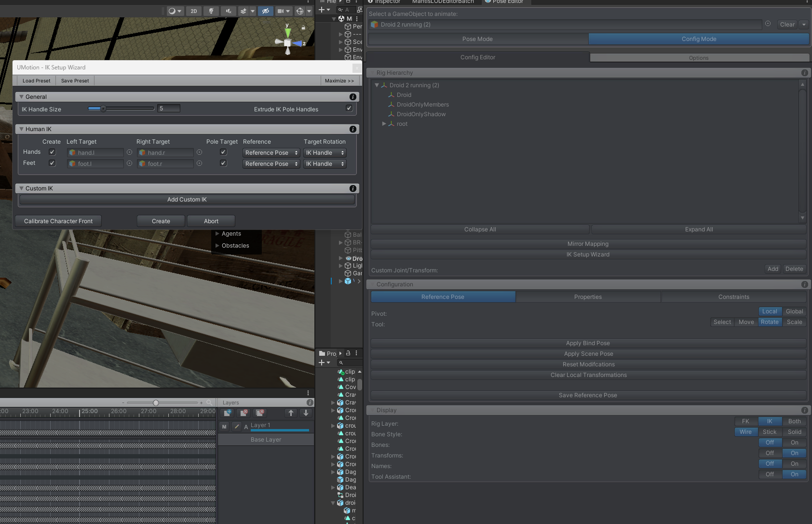Open the Properties configuration tab
The width and height of the screenshot is (812, 524).
click(588, 297)
